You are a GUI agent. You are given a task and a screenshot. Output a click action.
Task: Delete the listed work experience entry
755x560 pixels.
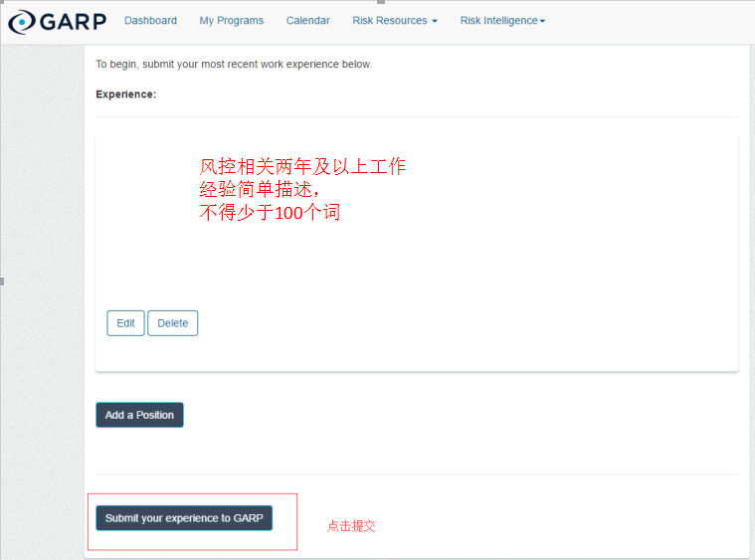172,323
